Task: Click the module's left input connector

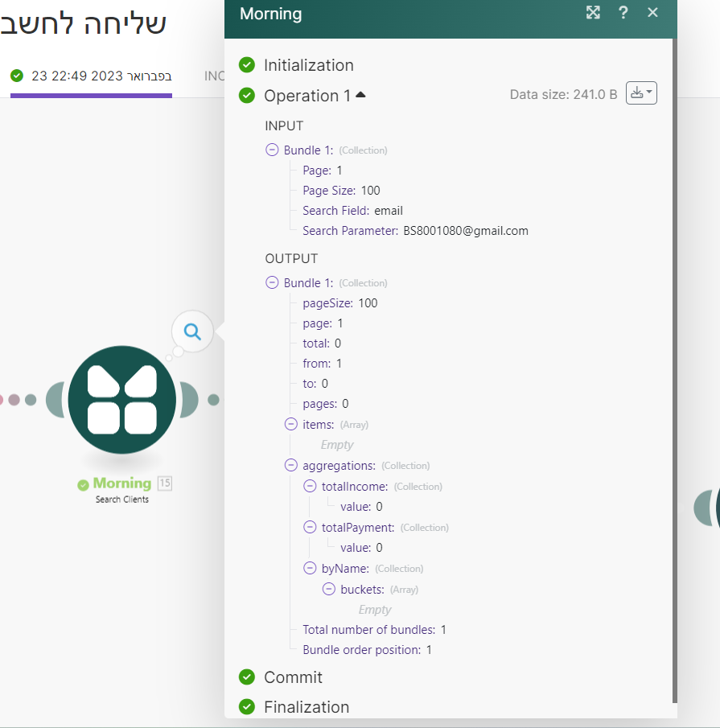Action: pos(55,400)
